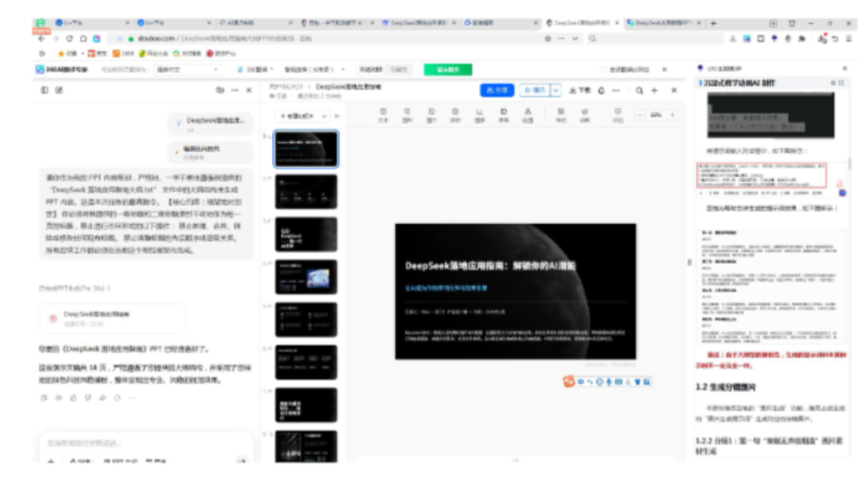Image resolution: width=868 pixels, height=479 pixels.
Task: Zoom in slide with plus button
Action: click(x=673, y=115)
